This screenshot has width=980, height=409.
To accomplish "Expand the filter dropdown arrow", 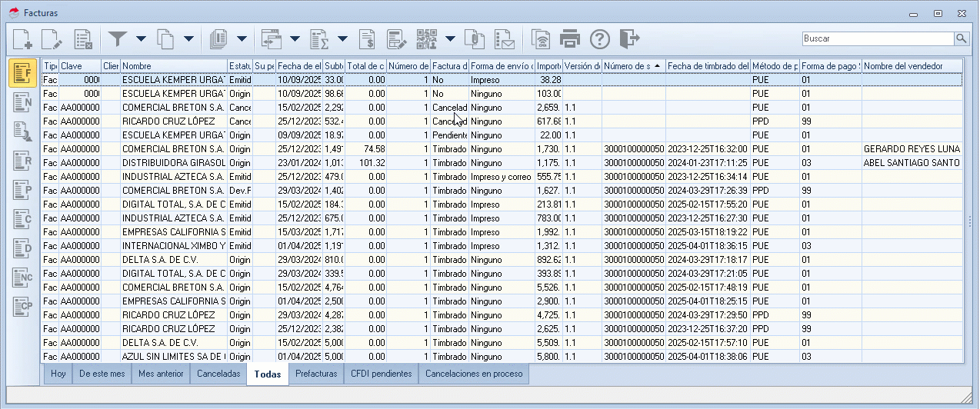I will (141, 38).
